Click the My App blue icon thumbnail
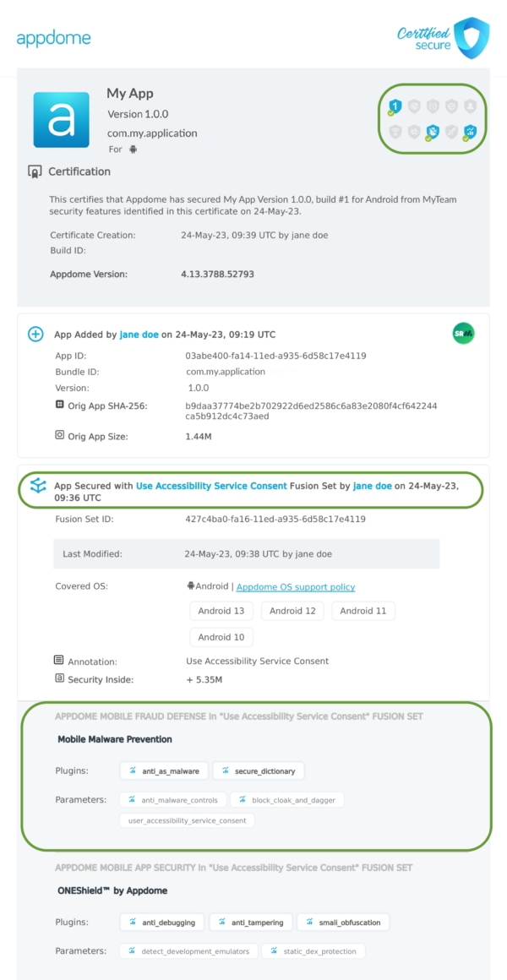The width and height of the screenshot is (507, 980). [x=61, y=120]
